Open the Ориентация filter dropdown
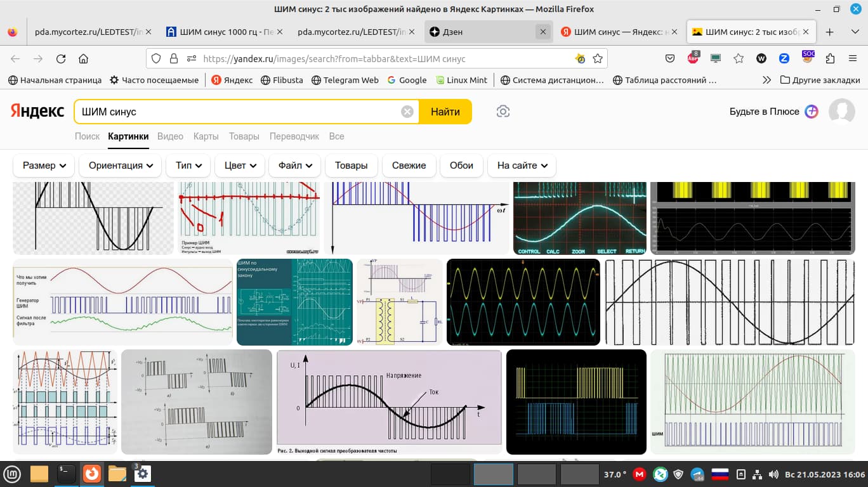Image resolution: width=868 pixels, height=487 pixels. coord(121,166)
